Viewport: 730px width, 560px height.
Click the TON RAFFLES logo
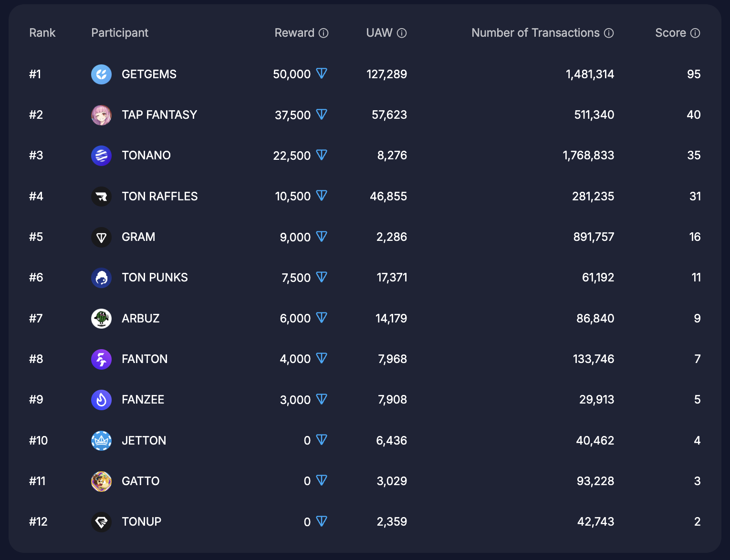pyautogui.click(x=101, y=197)
